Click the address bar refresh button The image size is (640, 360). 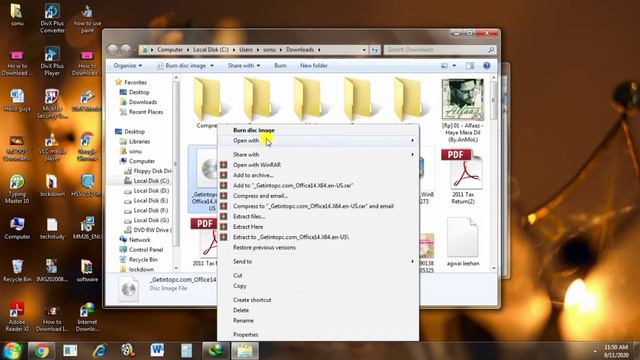click(374, 50)
